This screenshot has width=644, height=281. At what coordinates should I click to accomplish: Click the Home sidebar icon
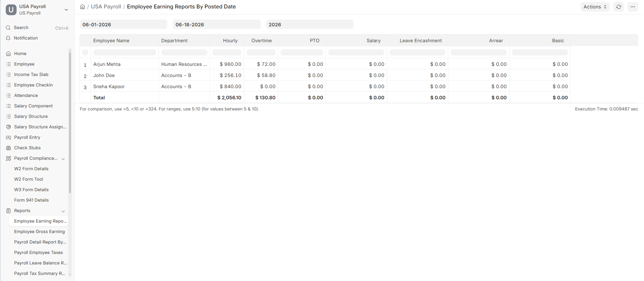8,54
